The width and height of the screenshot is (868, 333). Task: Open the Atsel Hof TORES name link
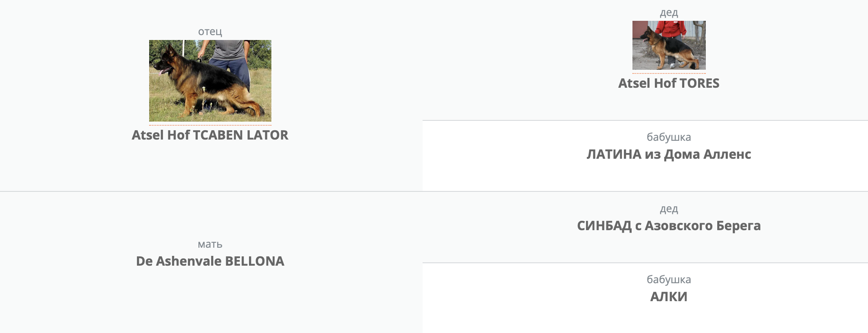pos(669,83)
